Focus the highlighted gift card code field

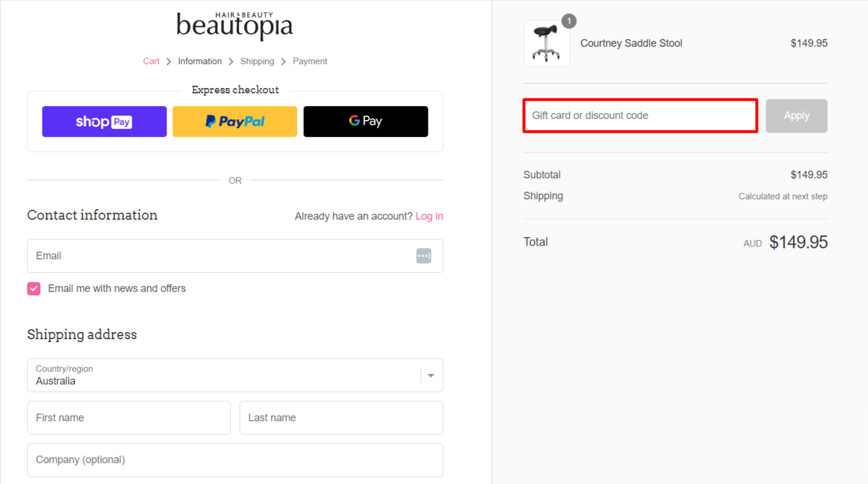[640, 115]
